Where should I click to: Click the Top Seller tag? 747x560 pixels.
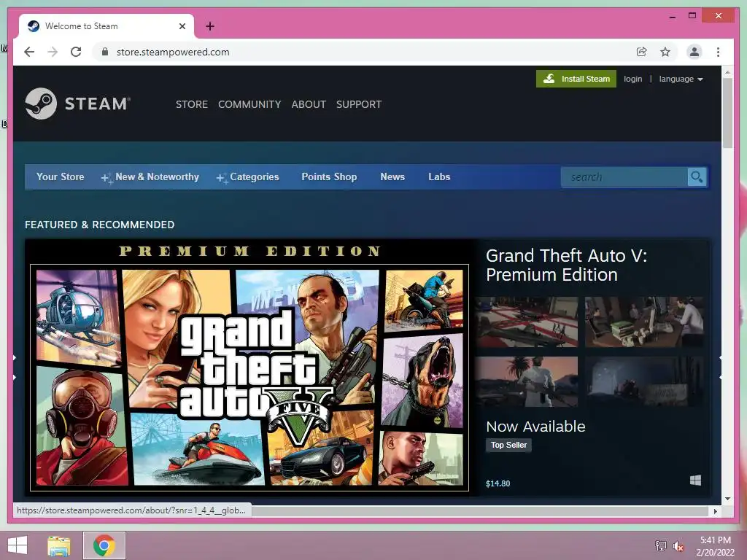(508, 445)
